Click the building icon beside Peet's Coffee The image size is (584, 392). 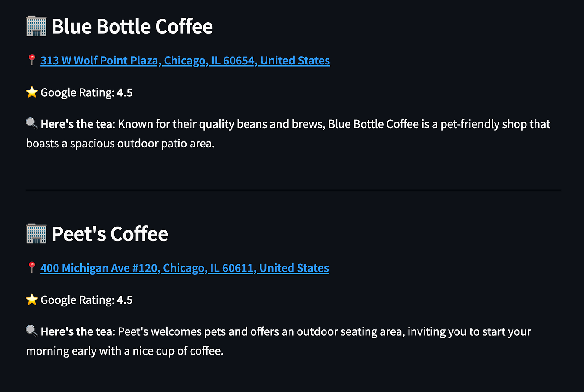(36, 233)
